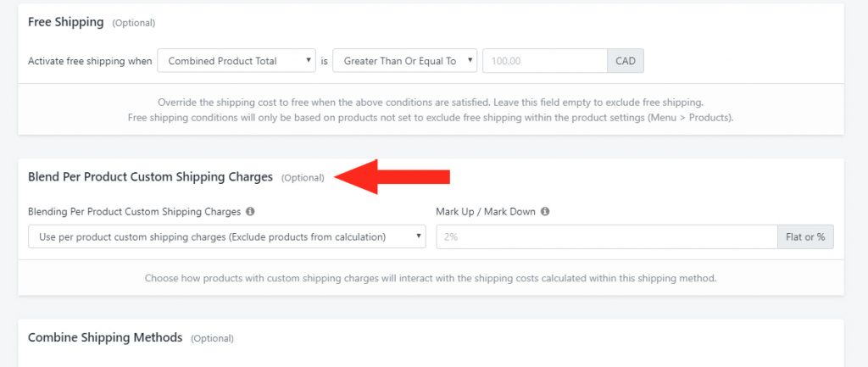Select the Free Shipping section heading

pyautogui.click(x=66, y=22)
